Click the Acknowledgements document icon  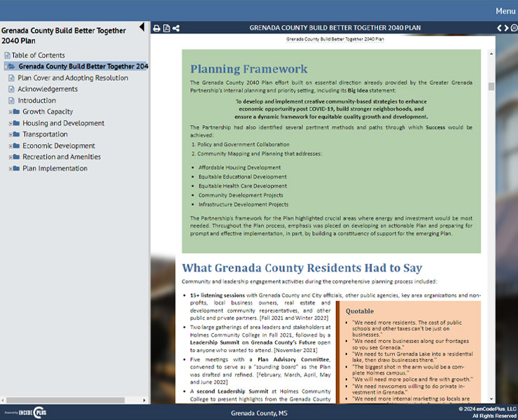[x=12, y=89]
